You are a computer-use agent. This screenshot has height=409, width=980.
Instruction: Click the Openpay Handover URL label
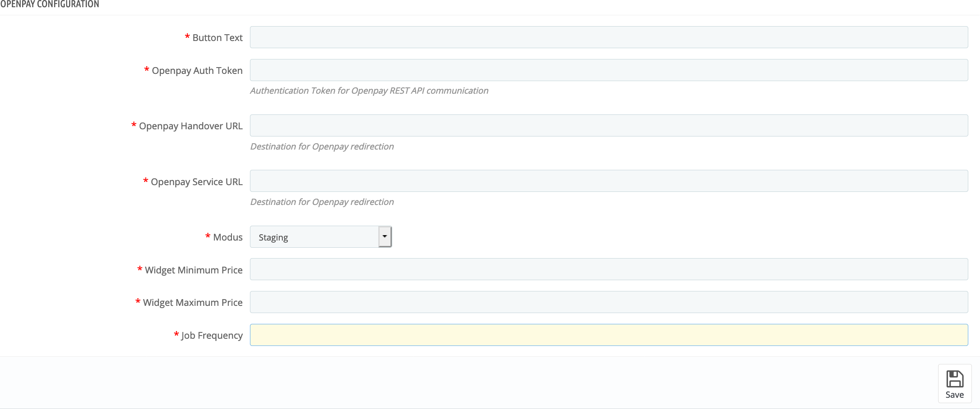pos(191,126)
